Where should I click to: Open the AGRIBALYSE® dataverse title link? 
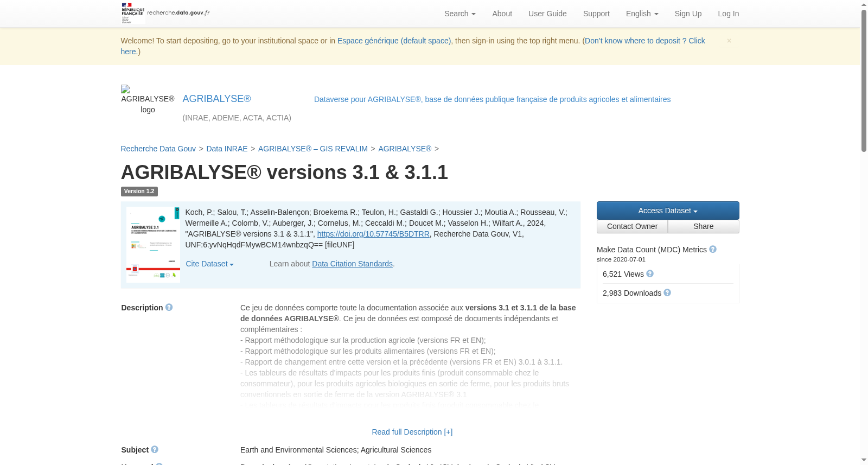pyautogui.click(x=216, y=99)
